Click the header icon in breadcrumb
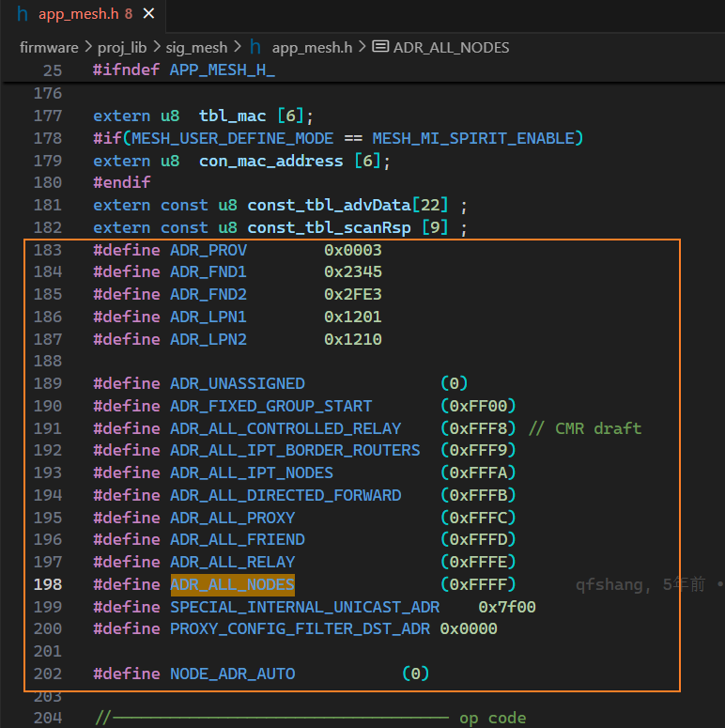The image size is (725, 728). coord(255,47)
